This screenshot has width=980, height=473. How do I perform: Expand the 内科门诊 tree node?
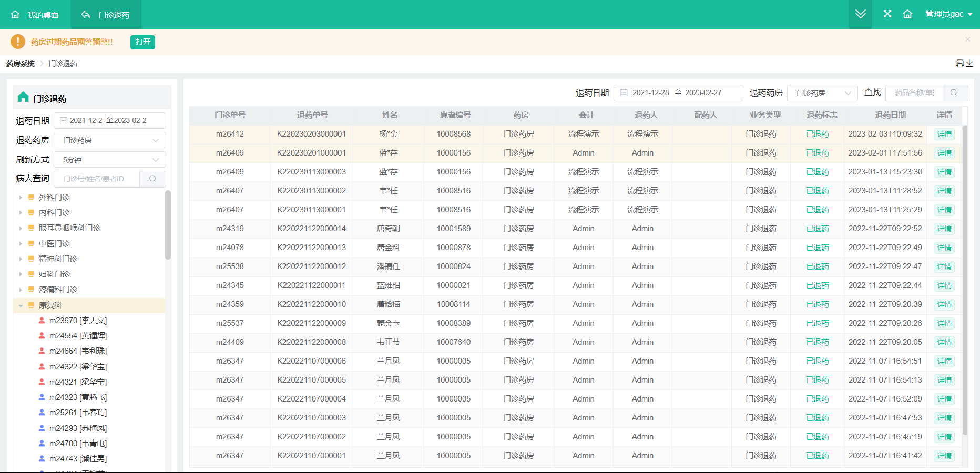click(21, 213)
